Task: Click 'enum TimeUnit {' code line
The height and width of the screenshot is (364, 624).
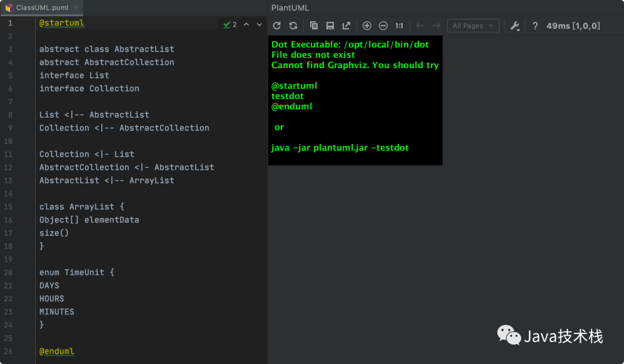Action: (x=77, y=272)
